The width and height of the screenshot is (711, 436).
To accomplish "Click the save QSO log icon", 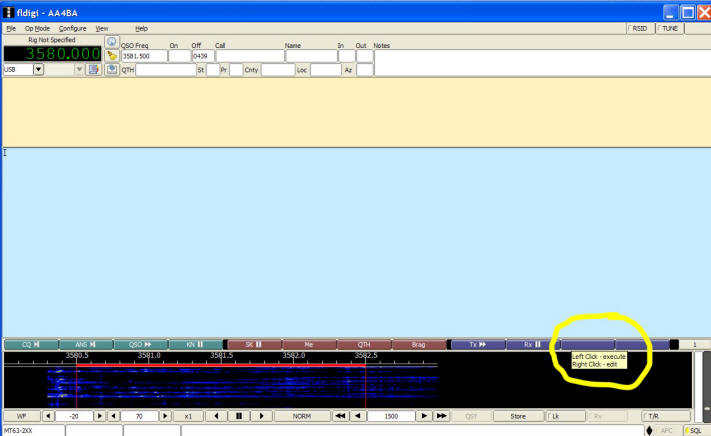I will (x=112, y=69).
